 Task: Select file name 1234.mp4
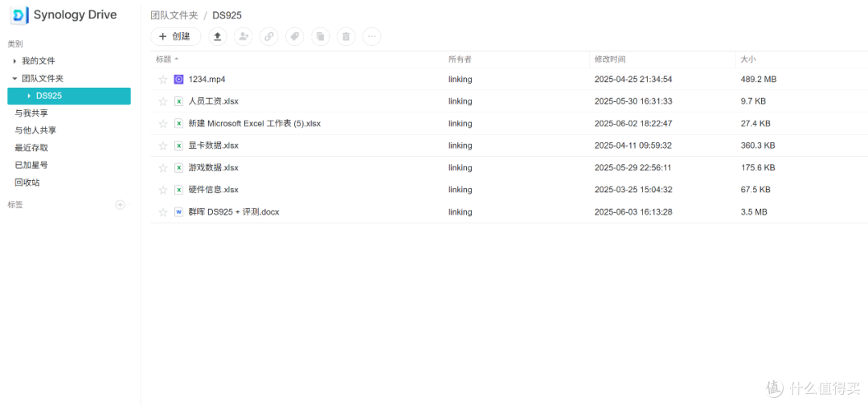[x=207, y=80]
